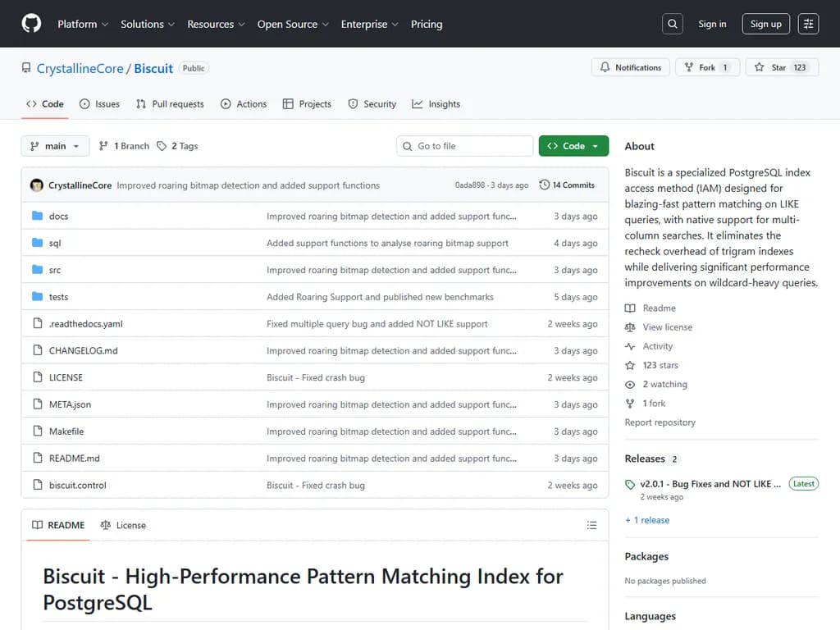The image size is (840, 630).
Task: Open the tests folder
Action: (x=58, y=297)
